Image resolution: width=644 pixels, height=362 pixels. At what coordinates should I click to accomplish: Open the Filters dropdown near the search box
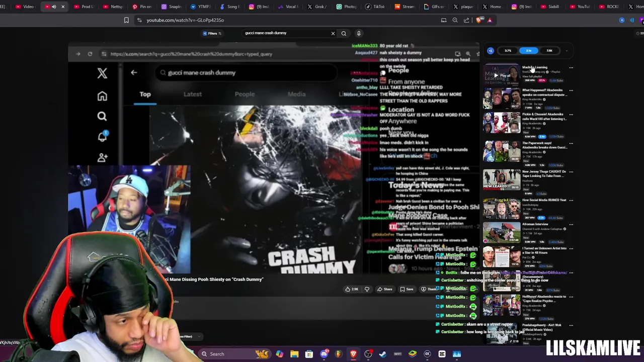(x=212, y=33)
